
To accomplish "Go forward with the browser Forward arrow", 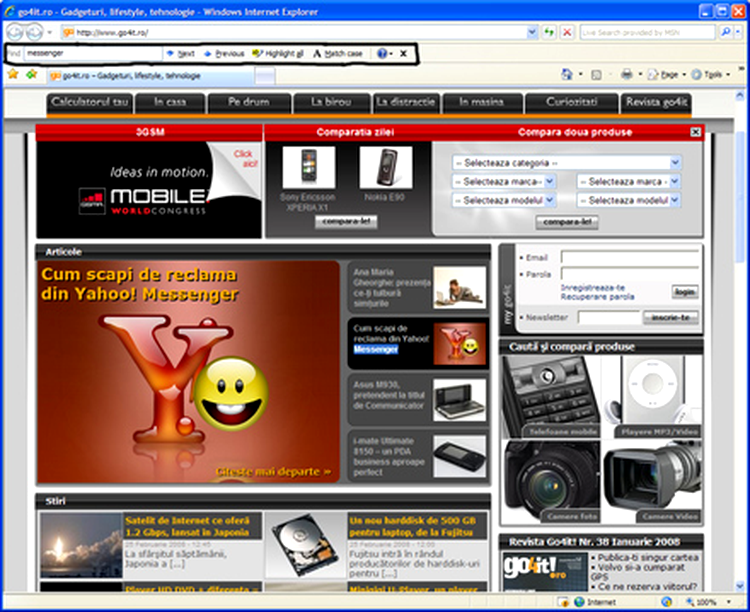I will pyautogui.click(x=34, y=33).
